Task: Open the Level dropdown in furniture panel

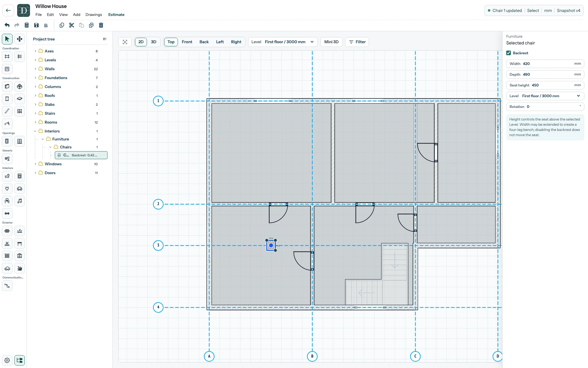Action: tap(545, 96)
